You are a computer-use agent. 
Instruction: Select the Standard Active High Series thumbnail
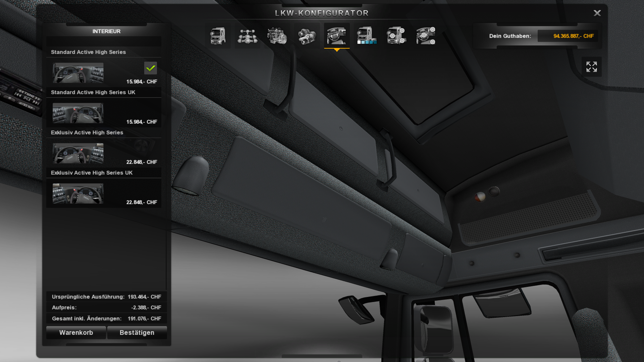[x=78, y=73]
